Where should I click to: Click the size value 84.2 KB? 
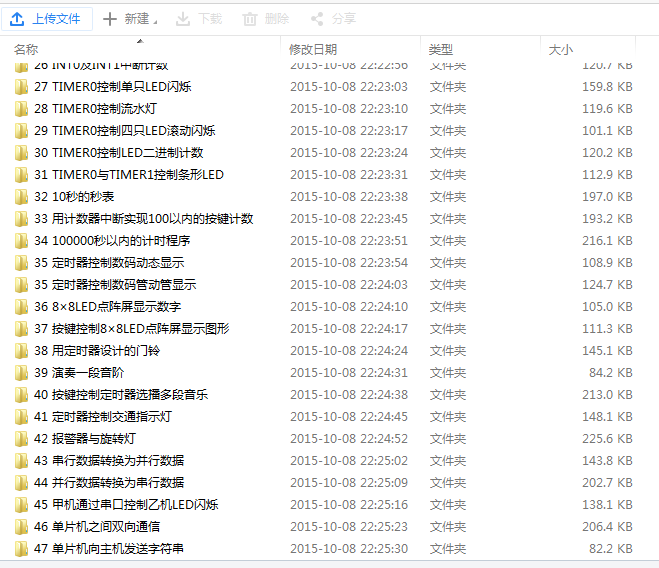click(x=611, y=373)
